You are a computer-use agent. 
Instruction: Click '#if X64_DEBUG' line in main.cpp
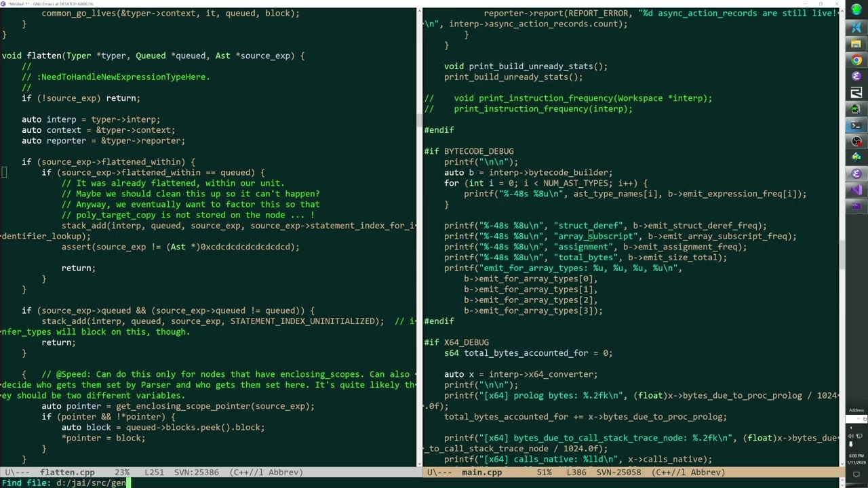[456, 342]
